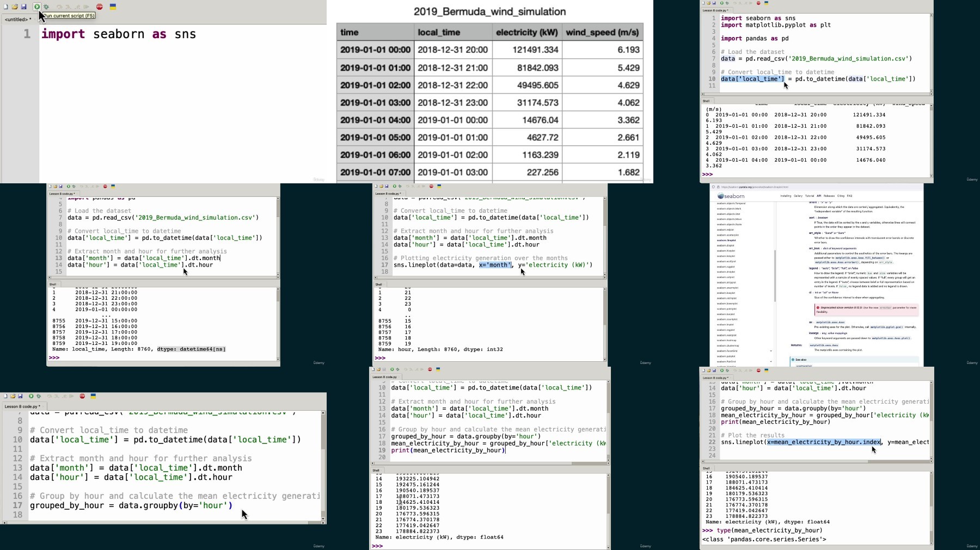Run script in window ending with groupby line
980x550 pixels.
point(31,396)
